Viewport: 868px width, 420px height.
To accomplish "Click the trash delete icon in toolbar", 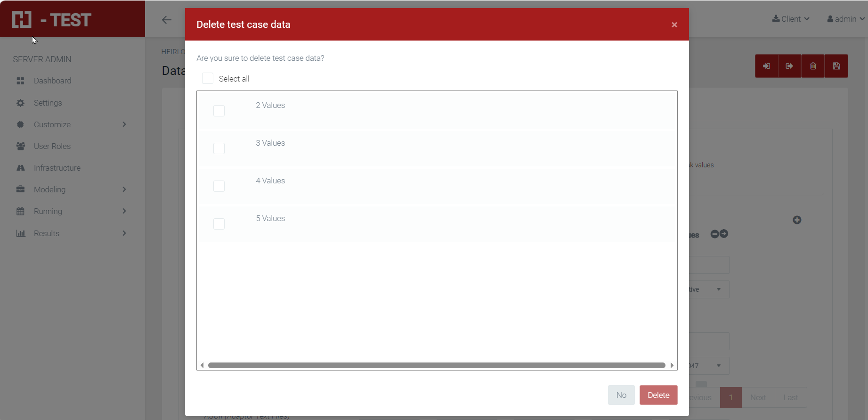I will pyautogui.click(x=813, y=66).
